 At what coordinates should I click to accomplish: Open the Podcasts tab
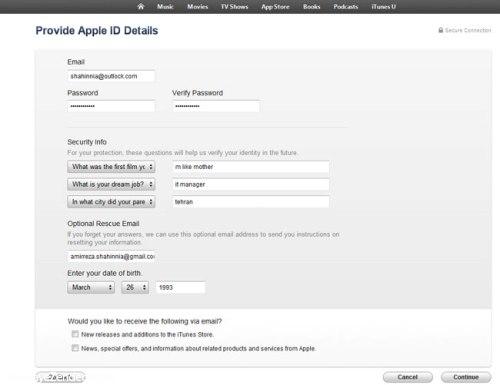coord(346,7)
